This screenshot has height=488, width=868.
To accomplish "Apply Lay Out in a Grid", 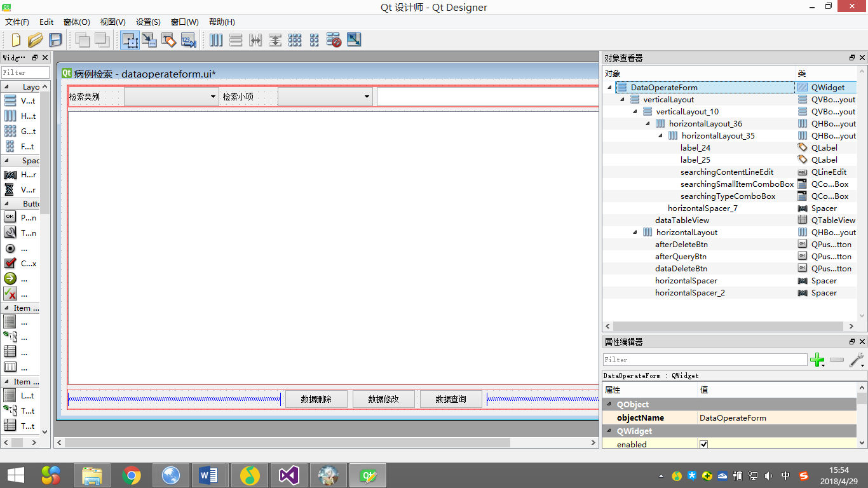I will point(295,40).
